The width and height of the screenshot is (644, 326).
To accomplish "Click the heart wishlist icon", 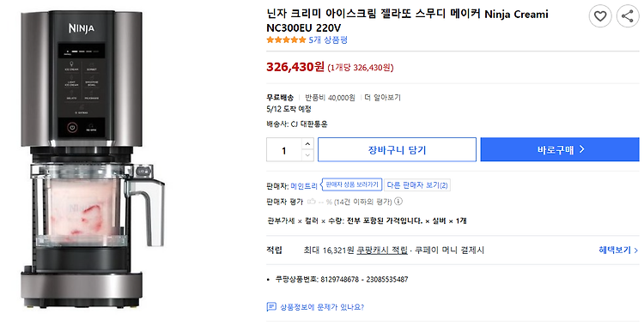I will [600, 16].
